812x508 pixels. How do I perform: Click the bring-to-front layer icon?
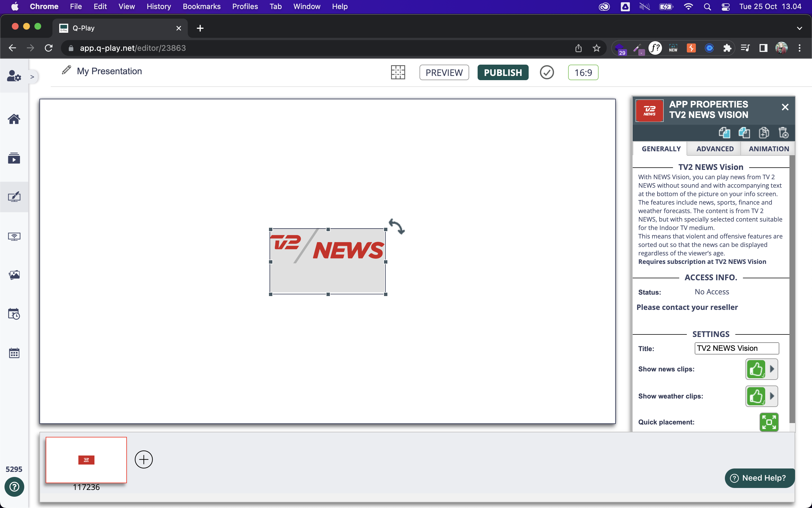pyautogui.click(x=724, y=133)
